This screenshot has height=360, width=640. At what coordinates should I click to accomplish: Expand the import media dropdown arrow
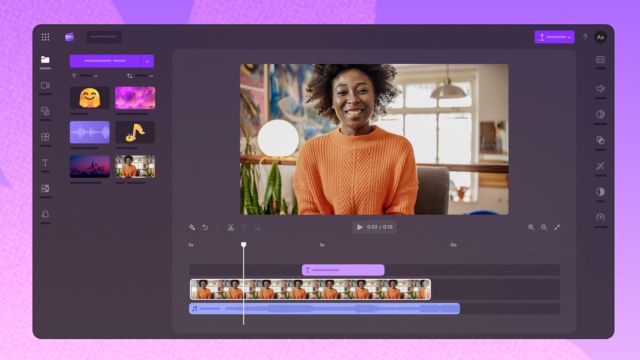click(147, 61)
